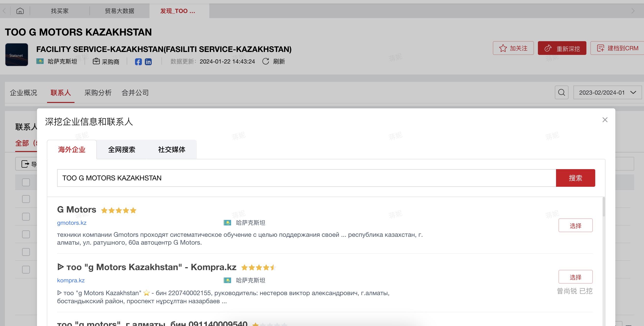Click the five-star rating next to G Motors
The height and width of the screenshot is (326, 644).
click(119, 210)
